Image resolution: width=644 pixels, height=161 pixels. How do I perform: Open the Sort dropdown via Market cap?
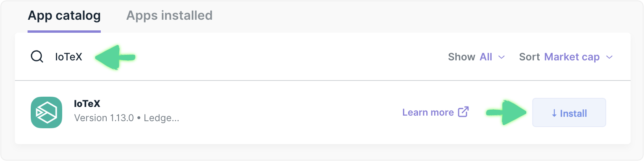point(572,57)
